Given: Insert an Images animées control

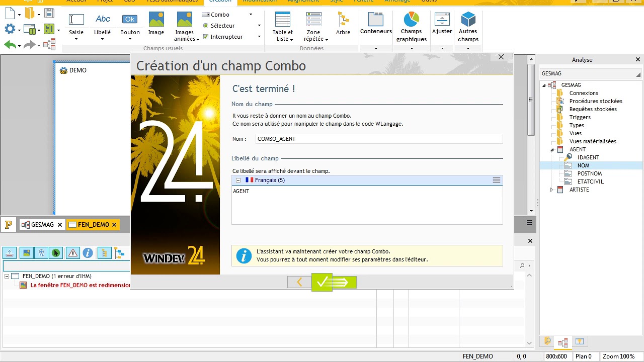Looking at the screenshot, I should tap(184, 27).
